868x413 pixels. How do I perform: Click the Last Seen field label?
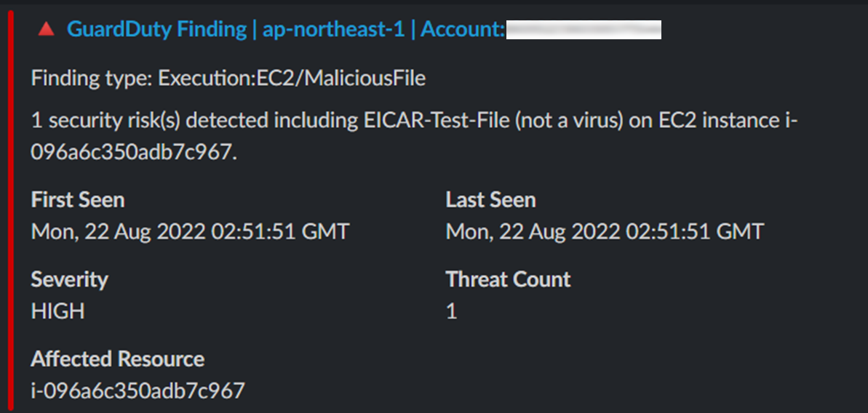point(490,199)
